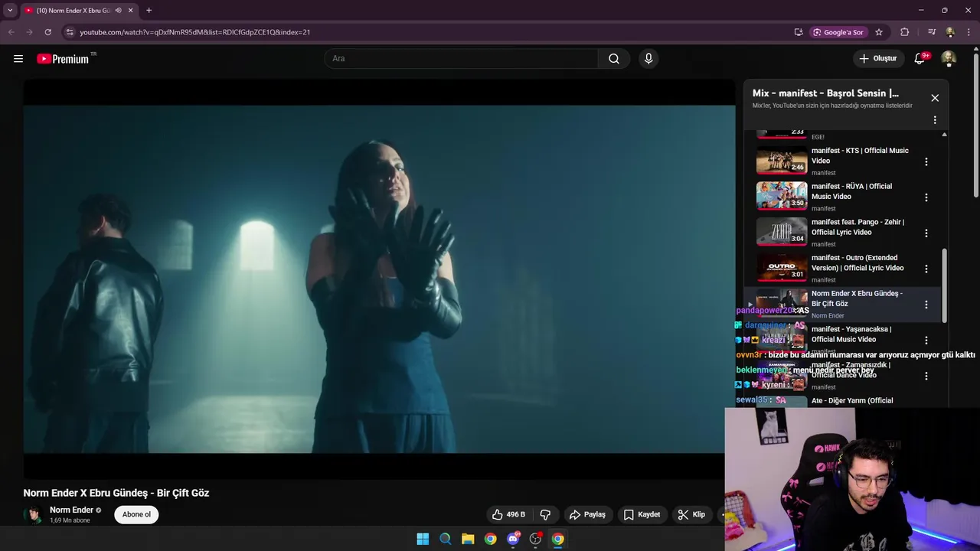980x551 pixels.
Task: Like the video with thumbs up
Action: click(x=508, y=514)
